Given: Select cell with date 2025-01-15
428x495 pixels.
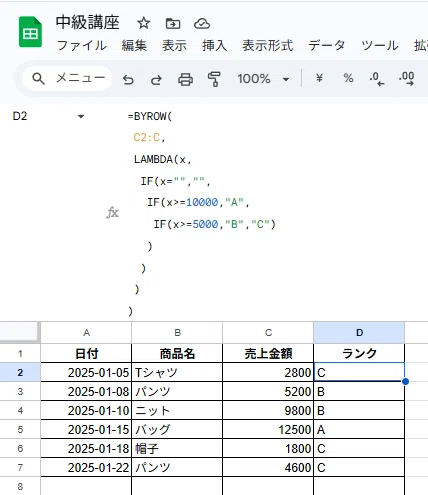Looking at the screenshot, I should coord(86,429).
